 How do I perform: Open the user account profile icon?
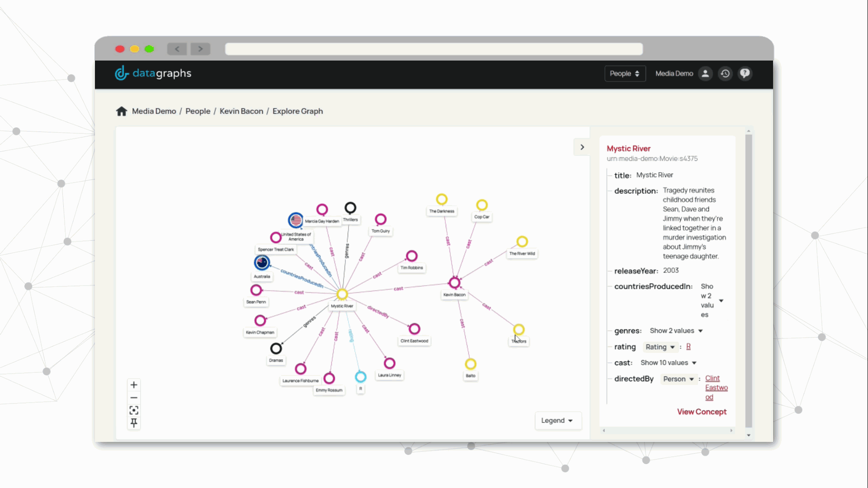705,74
